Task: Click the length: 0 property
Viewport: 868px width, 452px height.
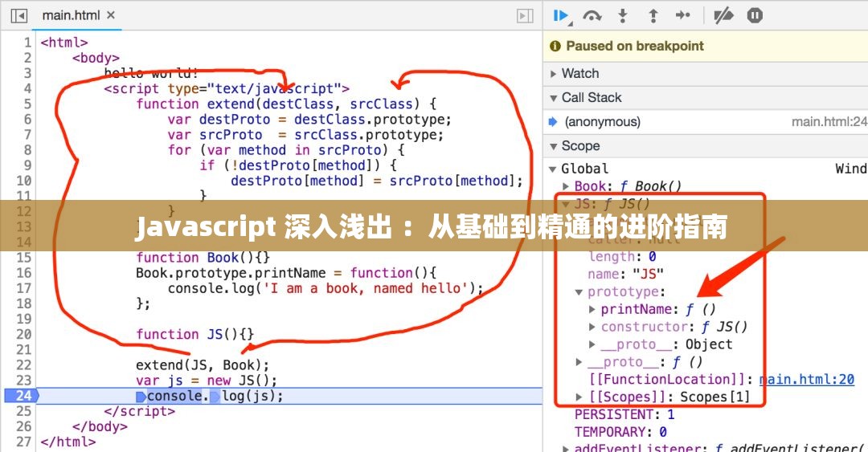Action: (622, 257)
